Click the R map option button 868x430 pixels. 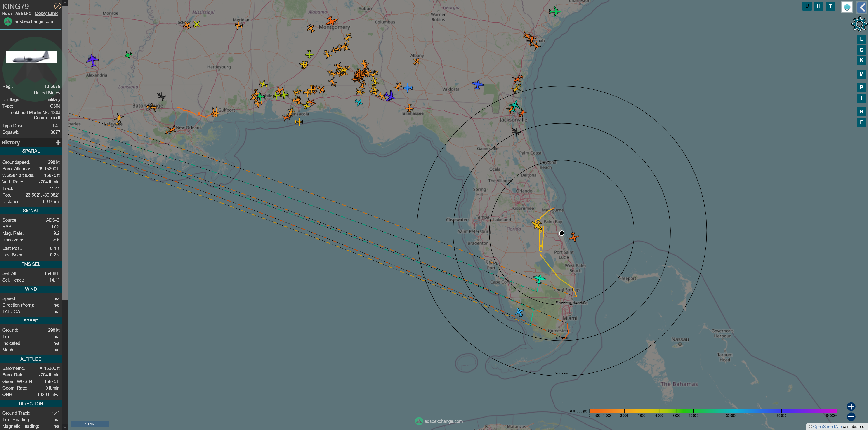pos(862,111)
